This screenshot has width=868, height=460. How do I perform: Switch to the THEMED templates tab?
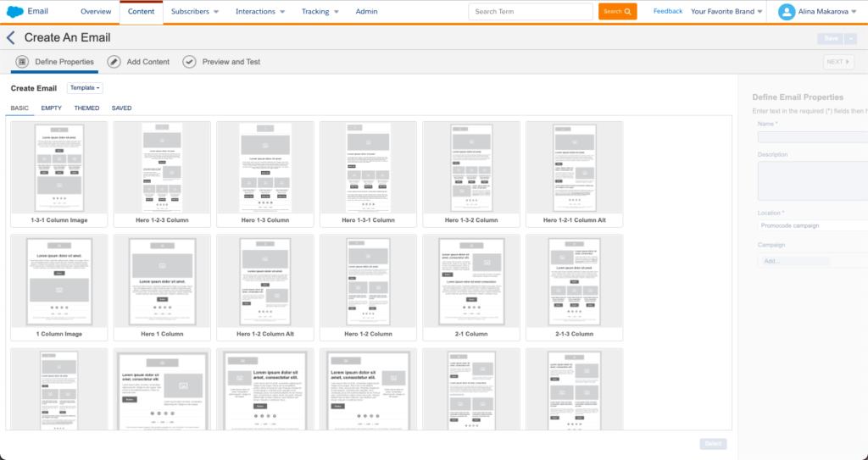click(86, 108)
